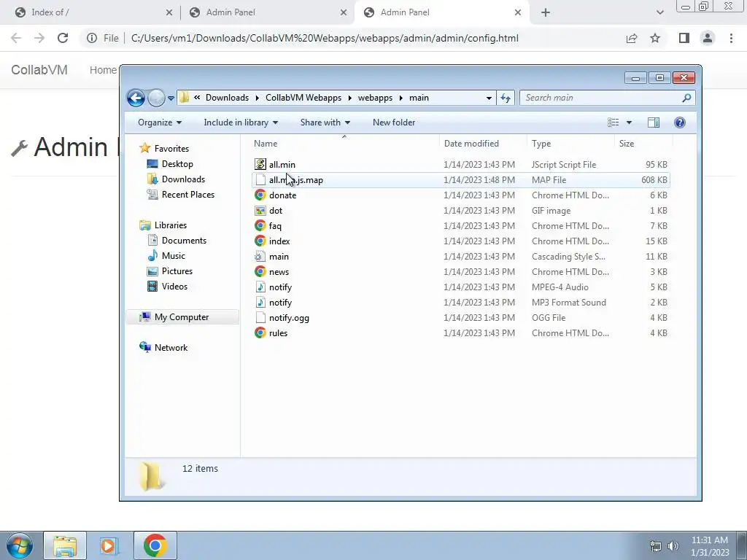Click the Chrome address bar URL
The width and height of the screenshot is (747, 560).
tap(325, 38)
